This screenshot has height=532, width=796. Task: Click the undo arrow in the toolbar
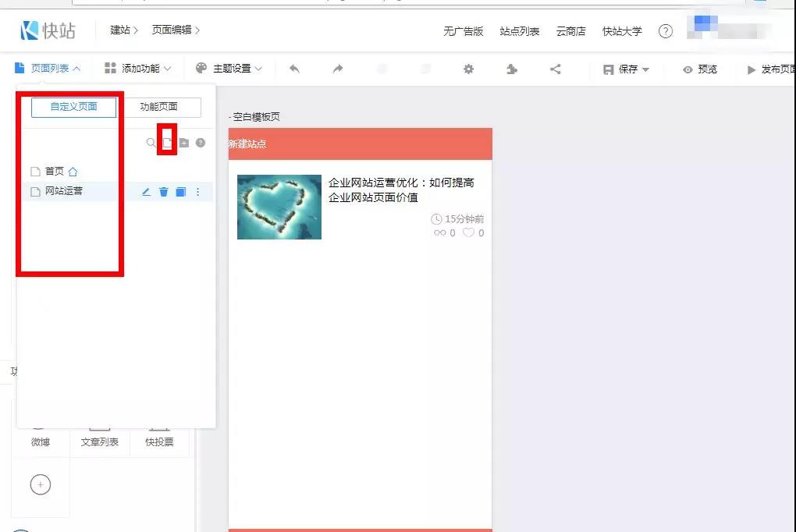pos(294,69)
